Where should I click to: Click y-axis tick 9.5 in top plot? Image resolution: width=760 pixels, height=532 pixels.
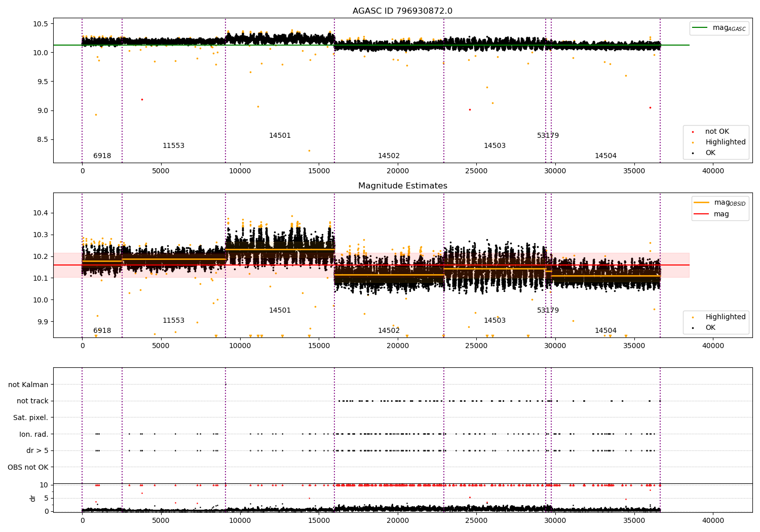pyautogui.click(x=43, y=82)
